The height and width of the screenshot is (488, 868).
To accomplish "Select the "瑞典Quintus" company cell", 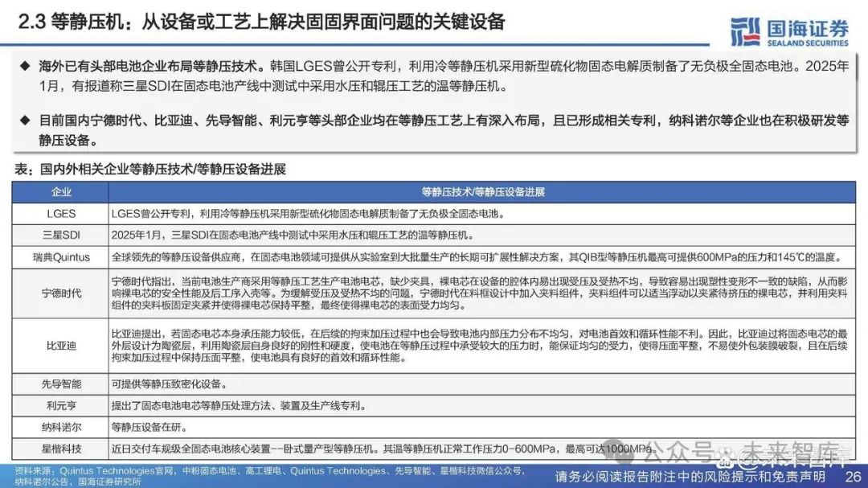I will [60, 257].
